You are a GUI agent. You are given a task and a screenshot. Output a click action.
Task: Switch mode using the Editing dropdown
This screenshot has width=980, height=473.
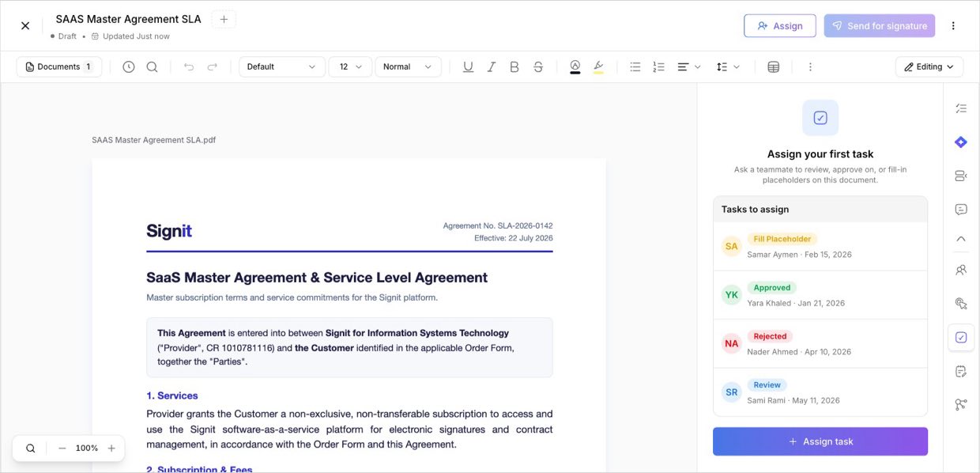[x=929, y=67]
